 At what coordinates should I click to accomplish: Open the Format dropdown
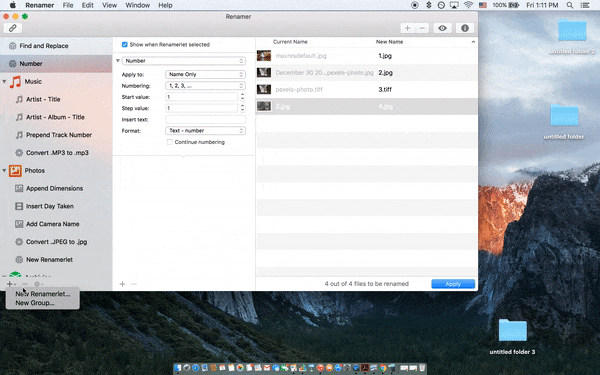tap(205, 130)
